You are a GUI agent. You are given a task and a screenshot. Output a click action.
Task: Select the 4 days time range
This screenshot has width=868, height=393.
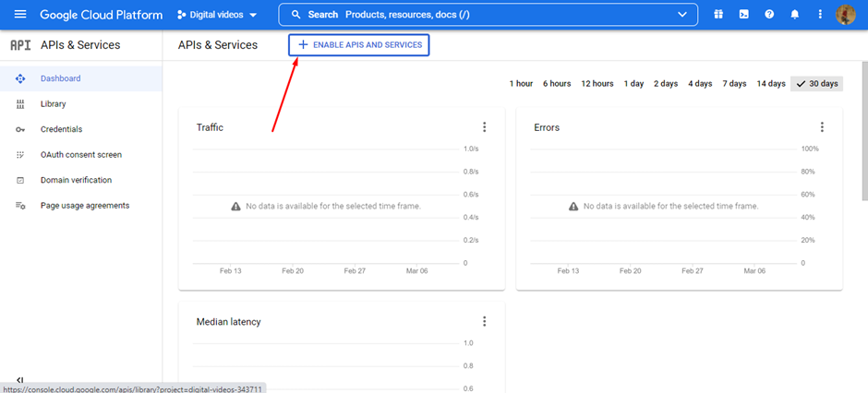pos(700,84)
